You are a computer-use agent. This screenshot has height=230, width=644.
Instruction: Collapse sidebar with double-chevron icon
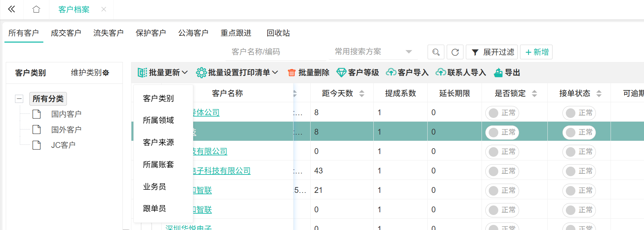coord(12,10)
